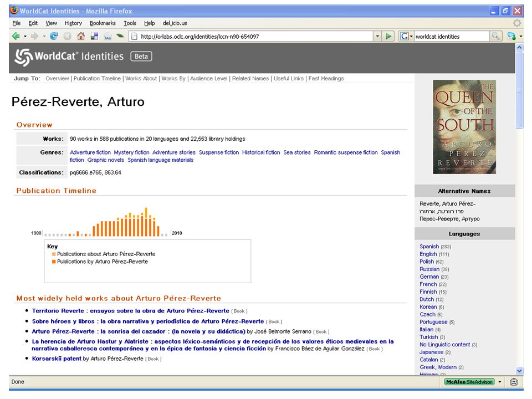Open the Adventure fiction genre link
The height and width of the screenshot is (399, 532).
pyautogui.click(x=90, y=152)
